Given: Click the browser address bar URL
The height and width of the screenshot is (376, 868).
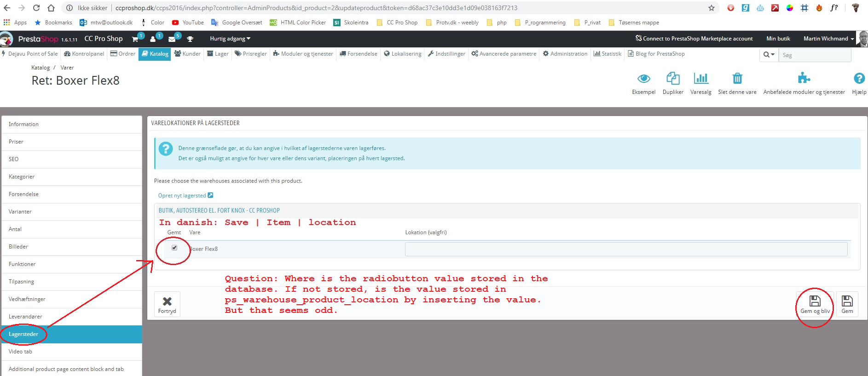Looking at the screenshot, I should tap(316, 8).
